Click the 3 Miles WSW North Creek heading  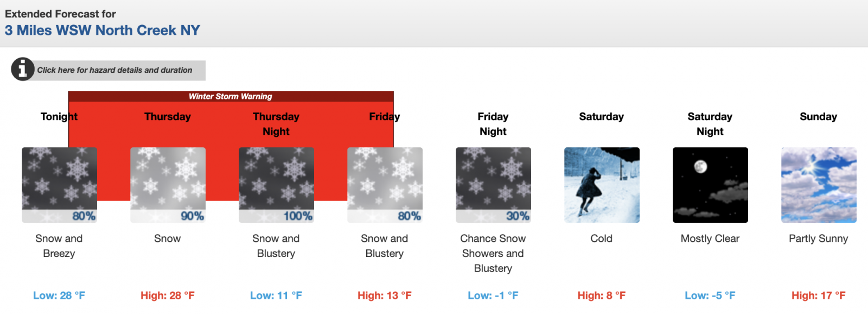[103, 30]
